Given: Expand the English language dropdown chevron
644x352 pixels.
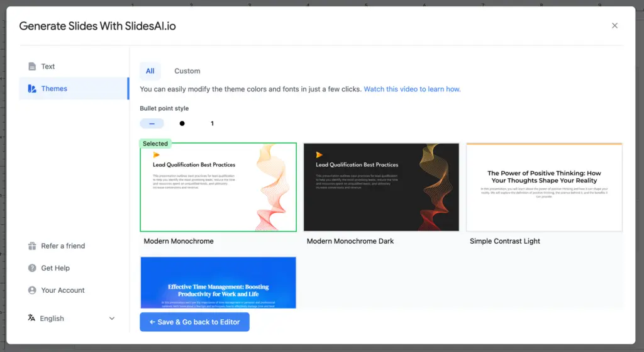Looking at the screenshot, I should 112,319.
